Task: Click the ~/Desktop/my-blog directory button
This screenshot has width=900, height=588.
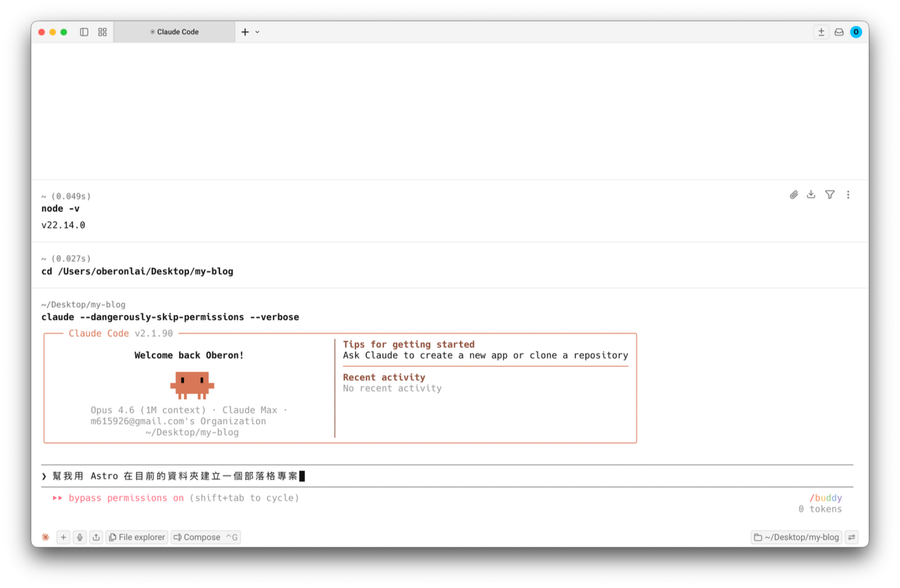Action: (x=796, y=537)
